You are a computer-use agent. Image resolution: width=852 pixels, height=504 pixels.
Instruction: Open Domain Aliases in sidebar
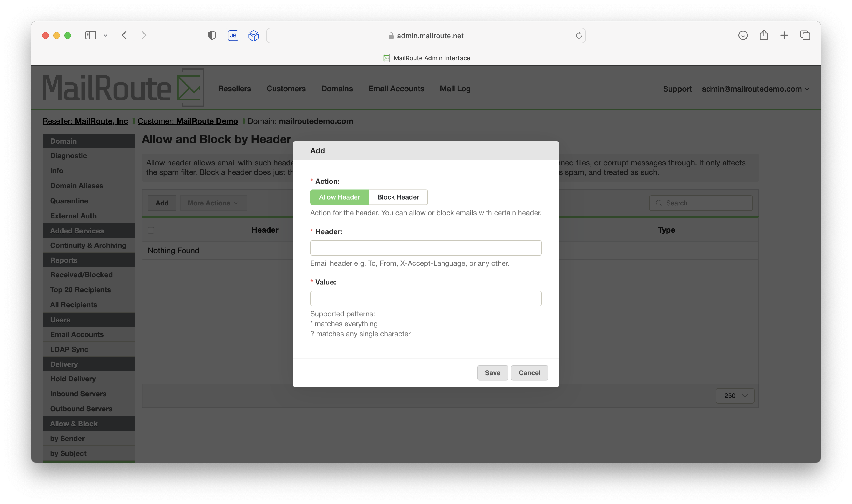point(89,185)
